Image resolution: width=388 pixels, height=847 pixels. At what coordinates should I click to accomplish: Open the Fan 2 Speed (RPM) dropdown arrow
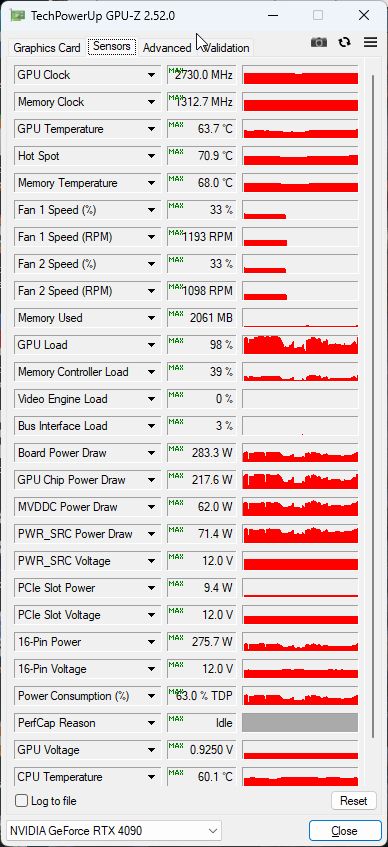click(x=151, y=291)
